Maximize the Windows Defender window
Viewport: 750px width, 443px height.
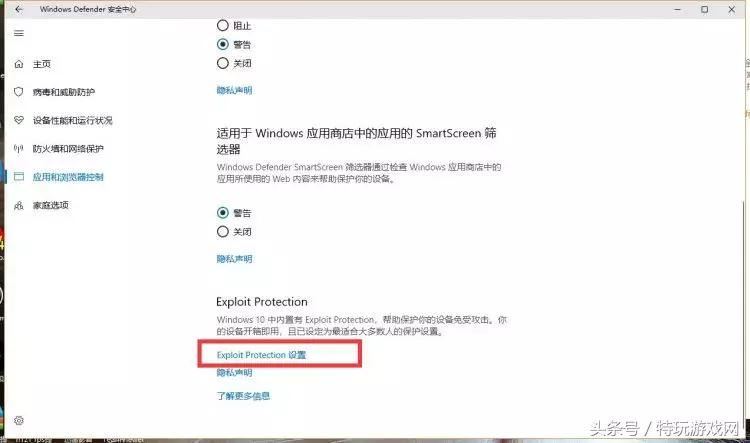pyautogui.click(x=705, y=9)
